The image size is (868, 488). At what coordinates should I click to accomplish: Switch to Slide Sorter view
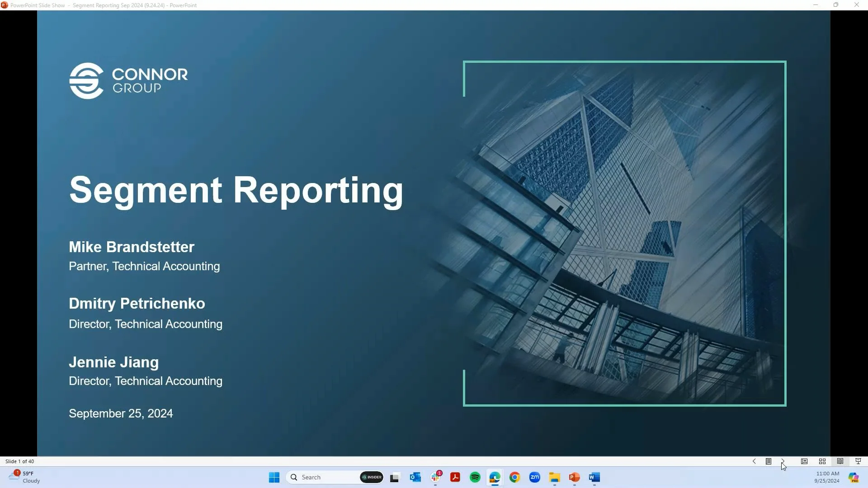coord(822,461)
